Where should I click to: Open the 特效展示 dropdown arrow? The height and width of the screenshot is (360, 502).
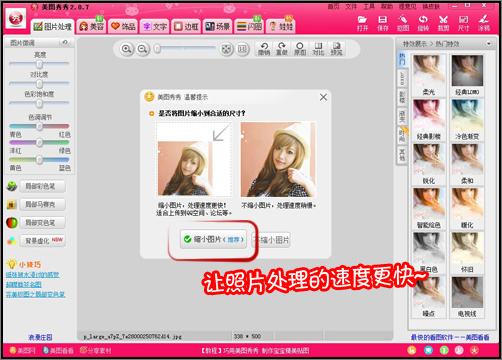[489, 44]
